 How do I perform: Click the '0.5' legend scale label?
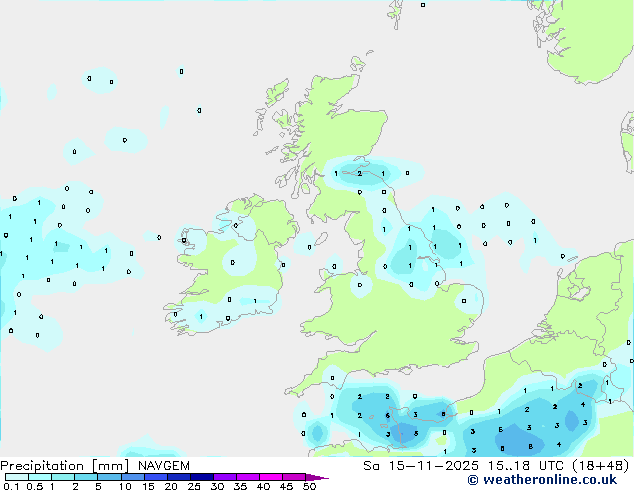click(35, 486)
